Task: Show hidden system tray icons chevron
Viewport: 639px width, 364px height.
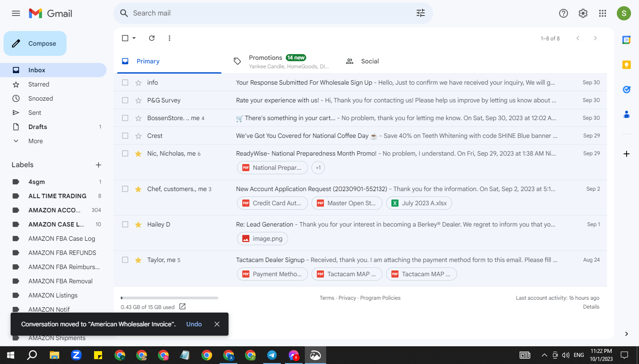Action: click(544, 355)
